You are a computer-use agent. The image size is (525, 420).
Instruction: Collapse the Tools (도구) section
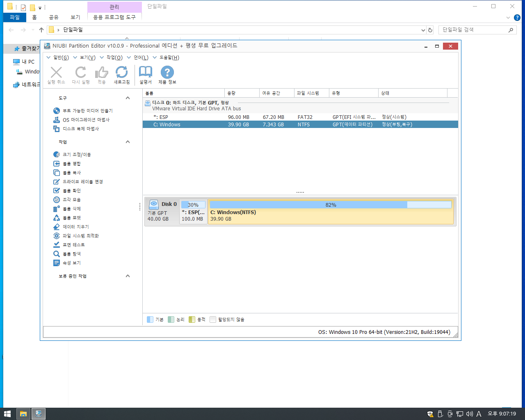(x=128, y=98)
